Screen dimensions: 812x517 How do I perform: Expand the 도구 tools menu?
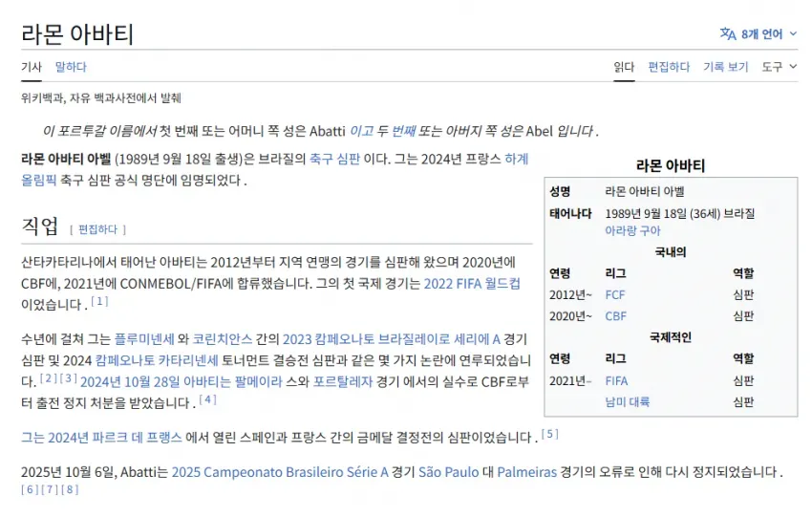click(779, 67)
